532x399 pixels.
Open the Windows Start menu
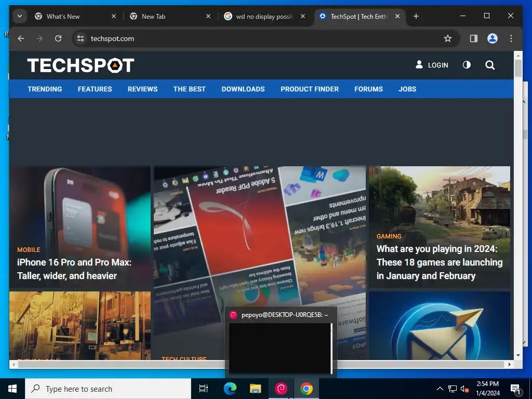pyautogui.click(x=12, y=389)
